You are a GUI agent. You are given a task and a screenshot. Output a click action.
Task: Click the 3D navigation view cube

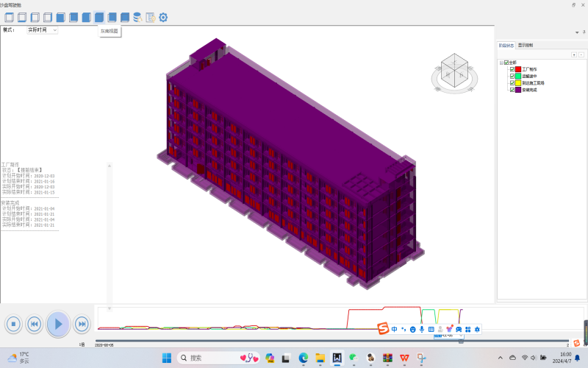454,72
